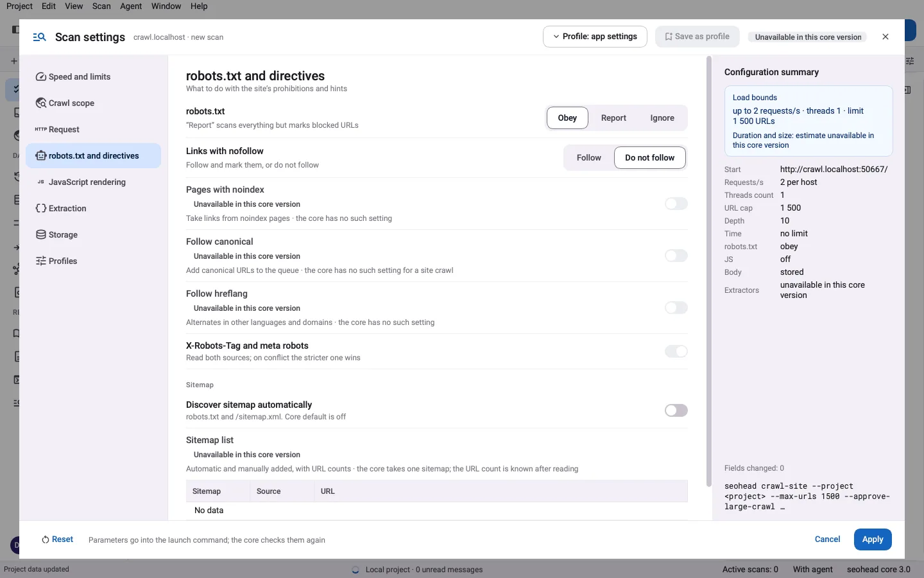Image resolution: width=924 pixels, height=578 pixels.
Task: Open the Profiles section
Action: pyautogui.click(x=93, y=261)
